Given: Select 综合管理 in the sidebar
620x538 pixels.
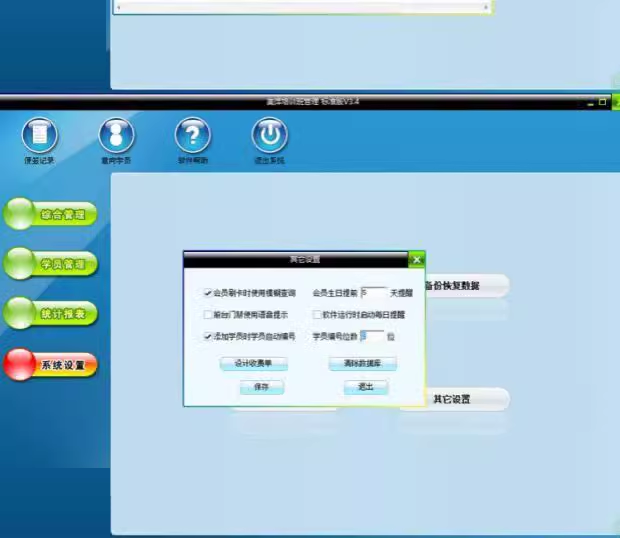Looking at the screenshot, I should point(50,214).
